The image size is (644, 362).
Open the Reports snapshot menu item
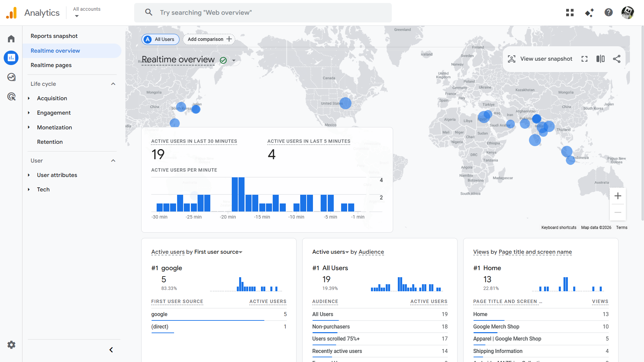[x=54, y=36]
